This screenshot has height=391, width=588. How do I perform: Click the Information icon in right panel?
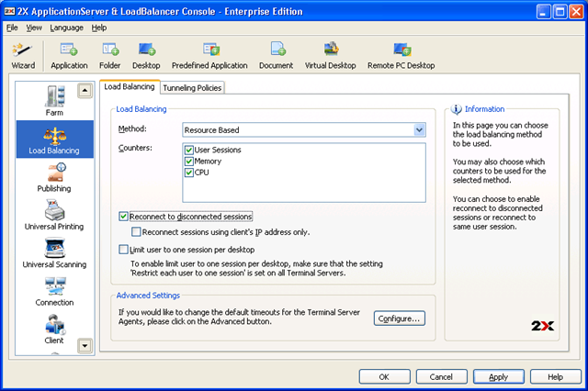[456, 109]
